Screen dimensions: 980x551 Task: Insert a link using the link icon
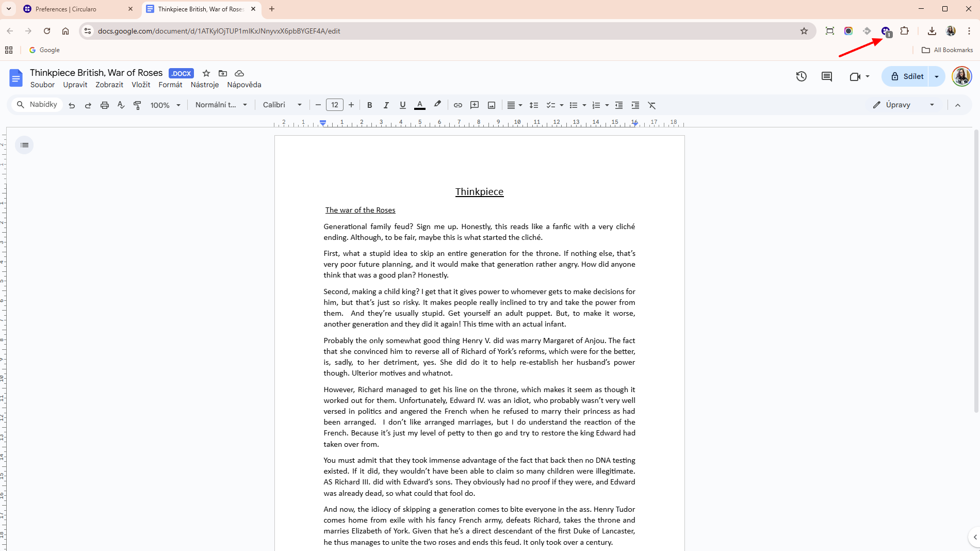click(458, 105)
